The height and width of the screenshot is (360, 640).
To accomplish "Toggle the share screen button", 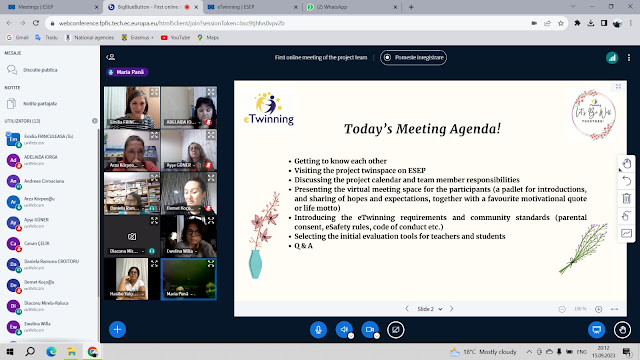I will (396, 330).
